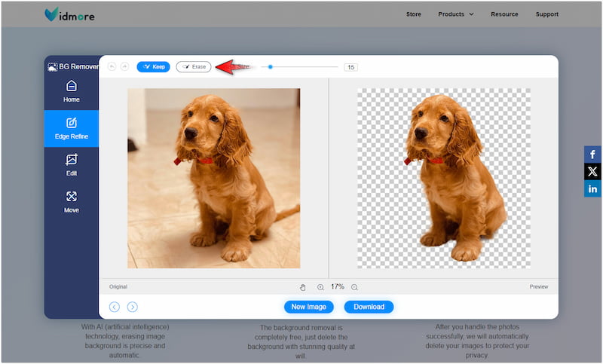Screen dimensions: 603x364
Task: Go to previous image arrow
Action: pyautogui.click(x=115, y=307)
